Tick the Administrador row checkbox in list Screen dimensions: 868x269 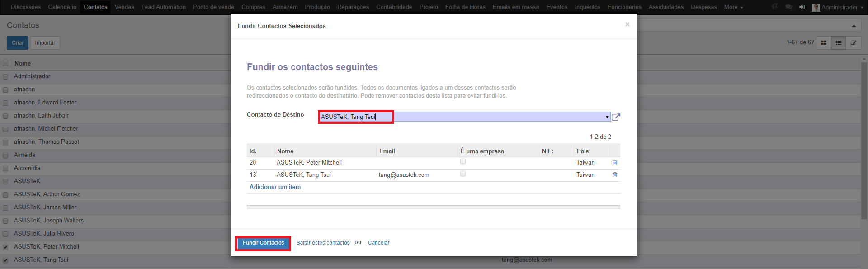coord(5,77)
